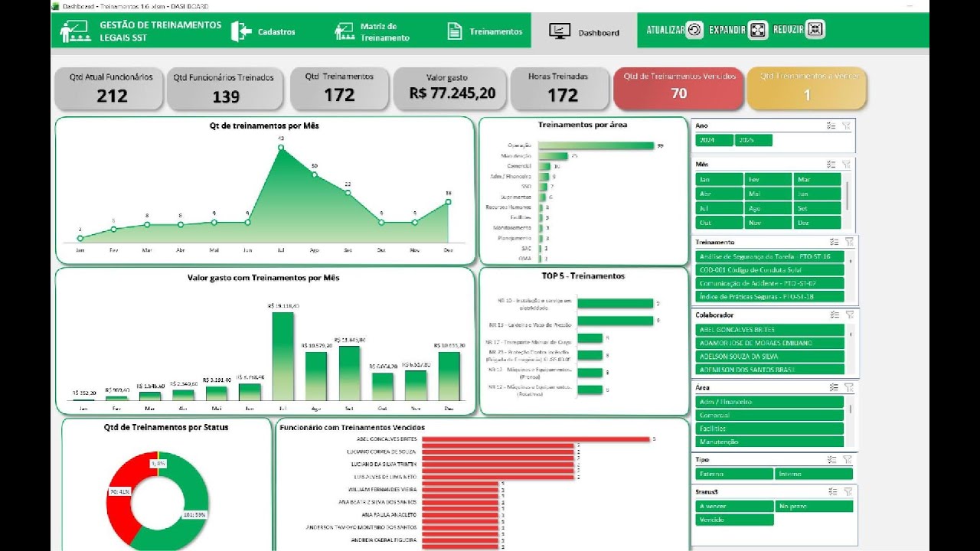Filter status by No prazo

pos(814,506)
